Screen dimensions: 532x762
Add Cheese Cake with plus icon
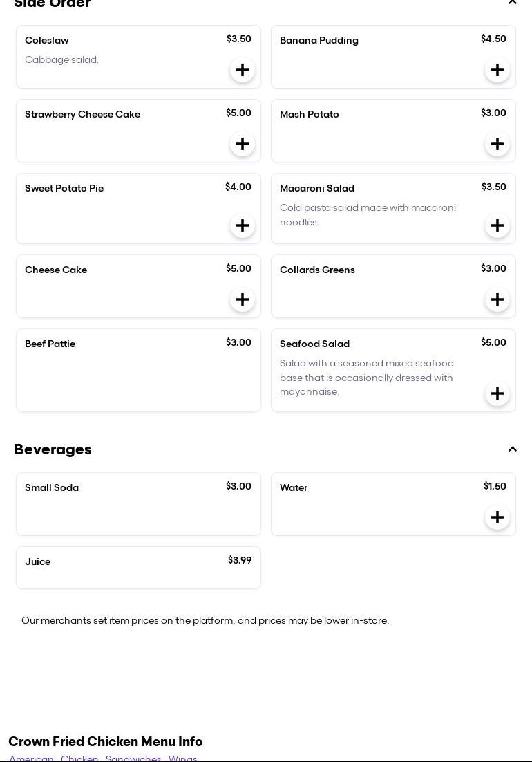243,299
